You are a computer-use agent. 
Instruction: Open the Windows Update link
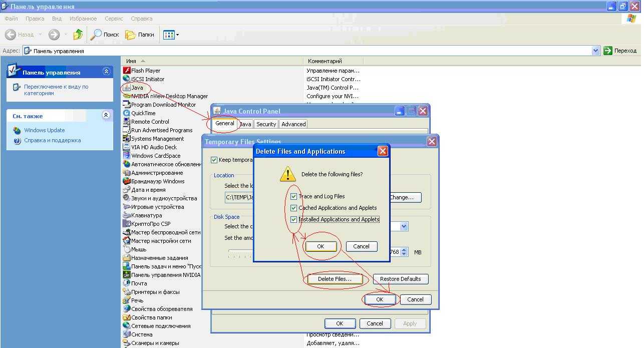tap(45, 130)
